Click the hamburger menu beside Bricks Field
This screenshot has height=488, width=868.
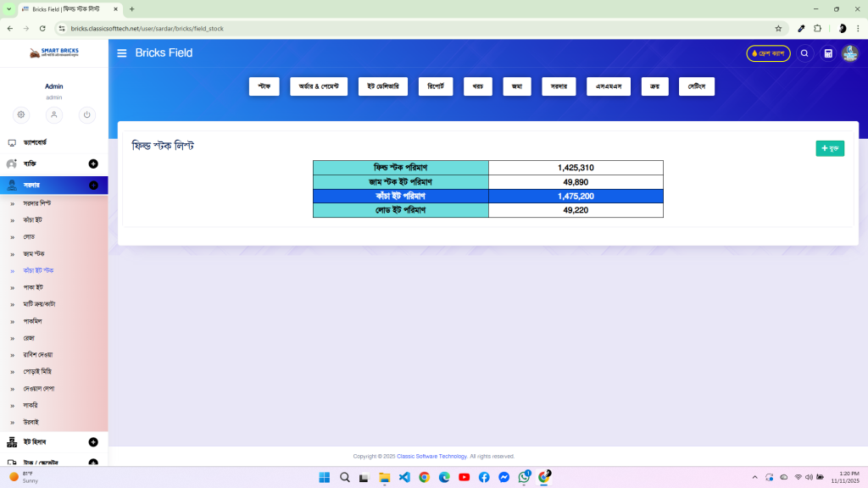[x=122, y=53]
